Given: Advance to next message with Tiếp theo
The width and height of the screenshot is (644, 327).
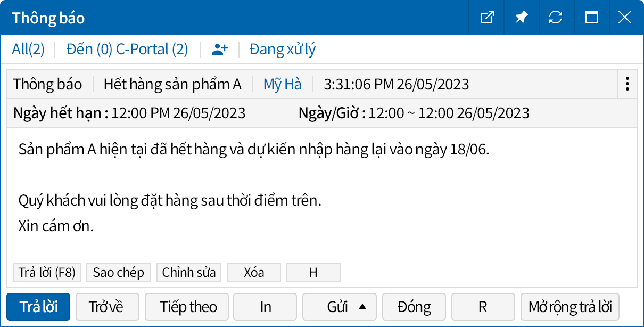Looking at the screenshot, I should pyautogui.click(x=186, y=307).
